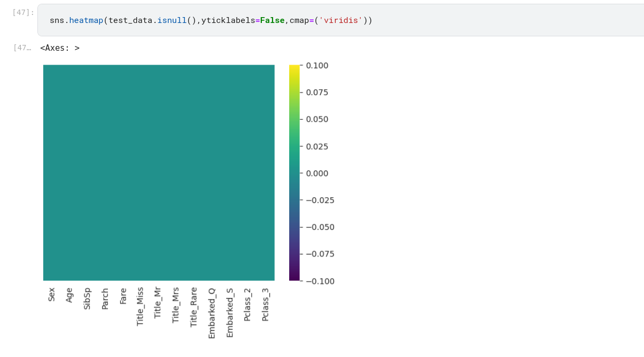Click the False keyword in the code
The height and width of the screenshot is (357, 644).
click(x=272, y=21)
